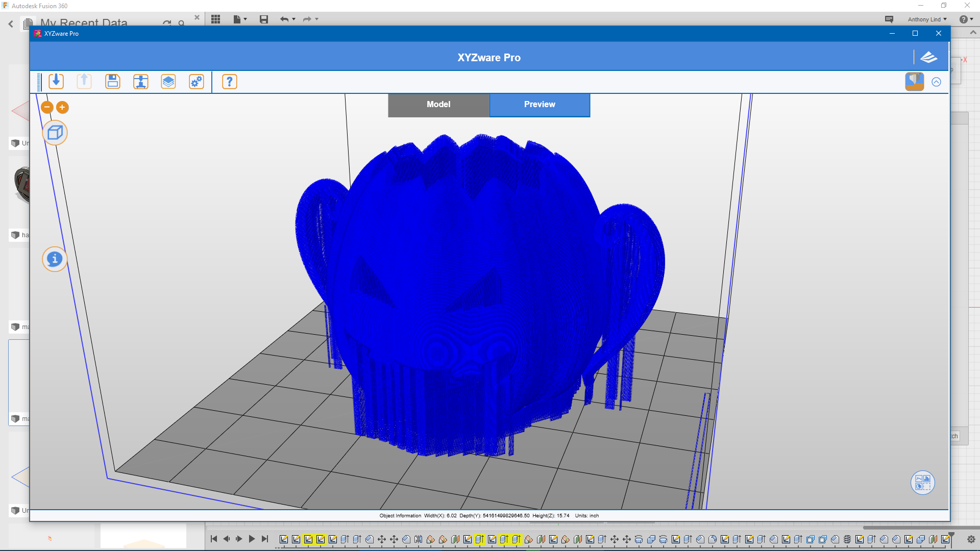Click the Save floppy disk icon
This screenshot has width=980, height=551.
[112, 82]
